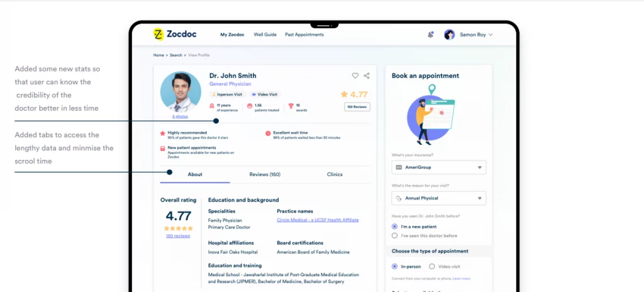The width and height of the screenshot is (644, 292).
Task: Click the stethoscope icon in Annual Physical field
Action: pyautogui.click(x=398, y=198)
